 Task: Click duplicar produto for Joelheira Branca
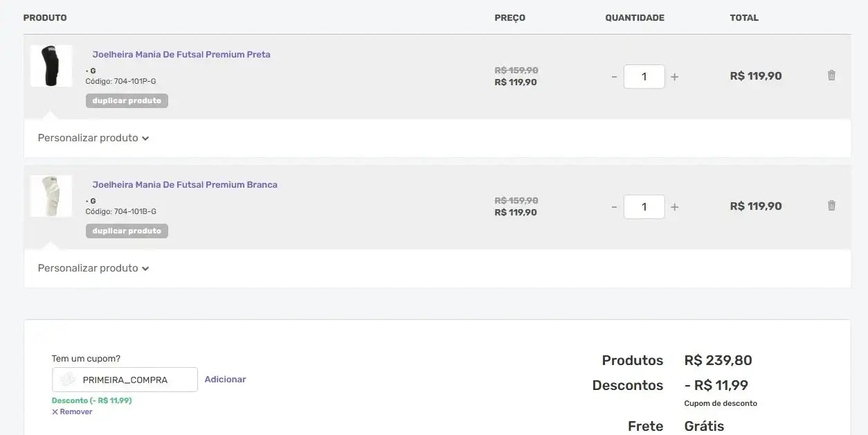(127, 231)
